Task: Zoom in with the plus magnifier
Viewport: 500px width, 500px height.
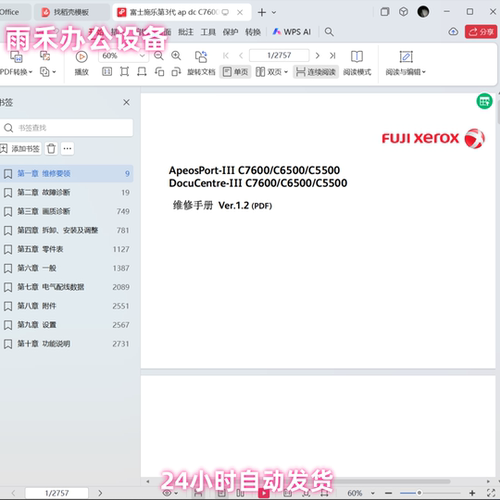Action: pyautogui.click(x=176, y=55)
